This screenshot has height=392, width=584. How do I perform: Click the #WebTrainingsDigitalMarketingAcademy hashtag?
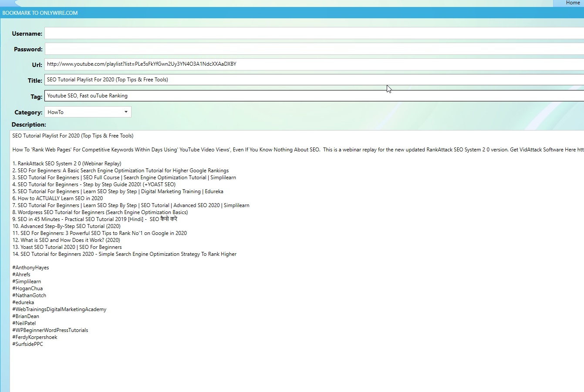[x=59, y=309]
